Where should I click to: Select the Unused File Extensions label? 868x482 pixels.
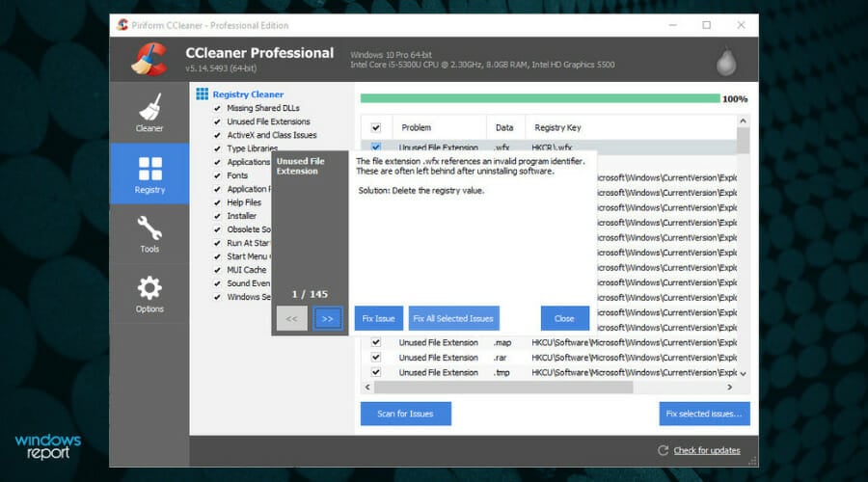coord(268,121)
